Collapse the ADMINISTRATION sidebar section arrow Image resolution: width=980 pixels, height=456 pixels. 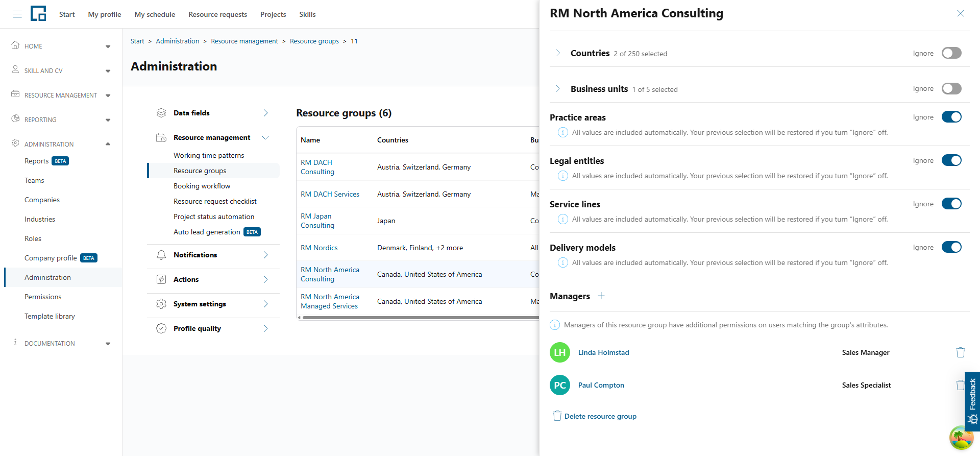point(108,144)
